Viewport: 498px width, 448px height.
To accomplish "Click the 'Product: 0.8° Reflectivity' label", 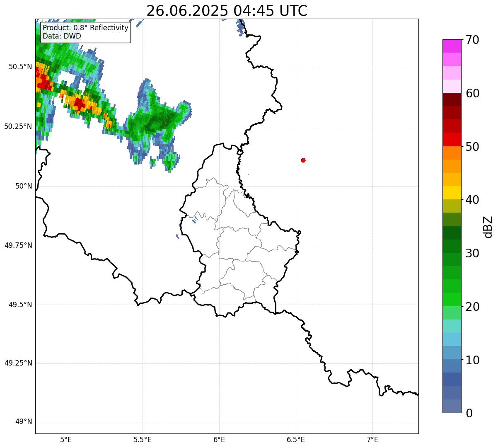I will (86, 28).
